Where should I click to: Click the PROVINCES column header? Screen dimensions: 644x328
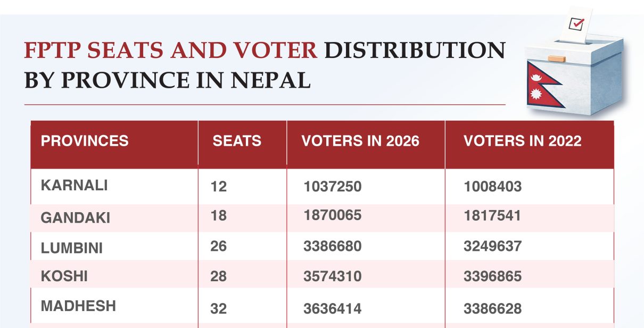(x=85, y=141)
